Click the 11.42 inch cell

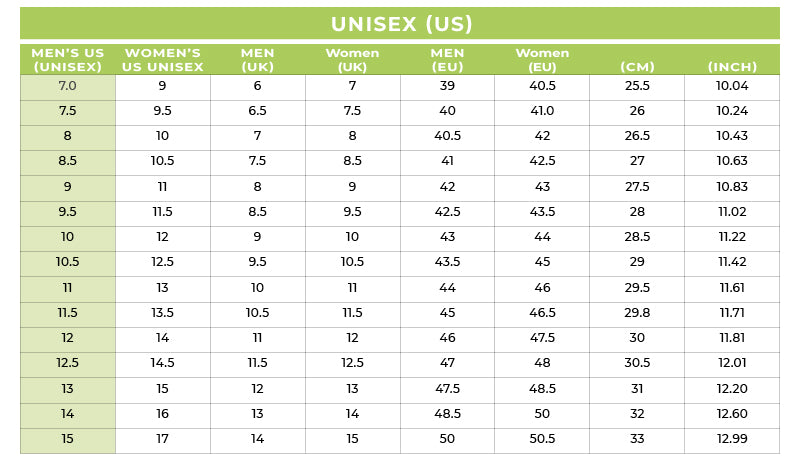(732, 263)
